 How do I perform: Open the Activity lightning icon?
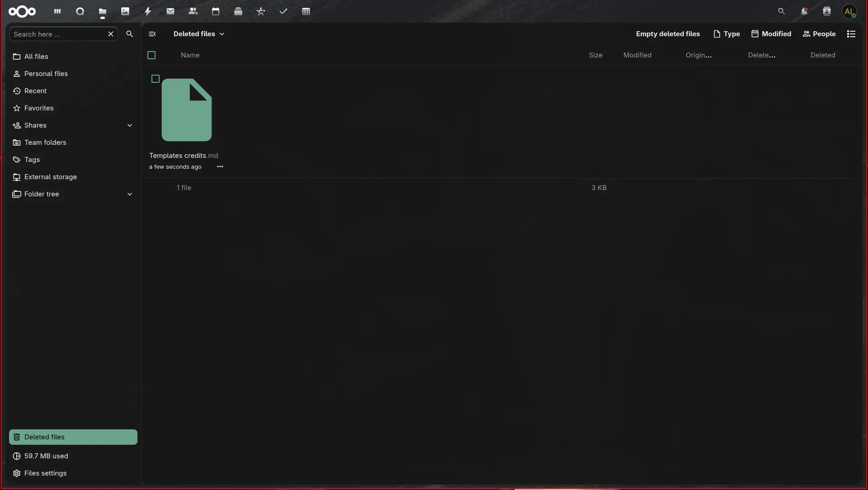[148, 11]
